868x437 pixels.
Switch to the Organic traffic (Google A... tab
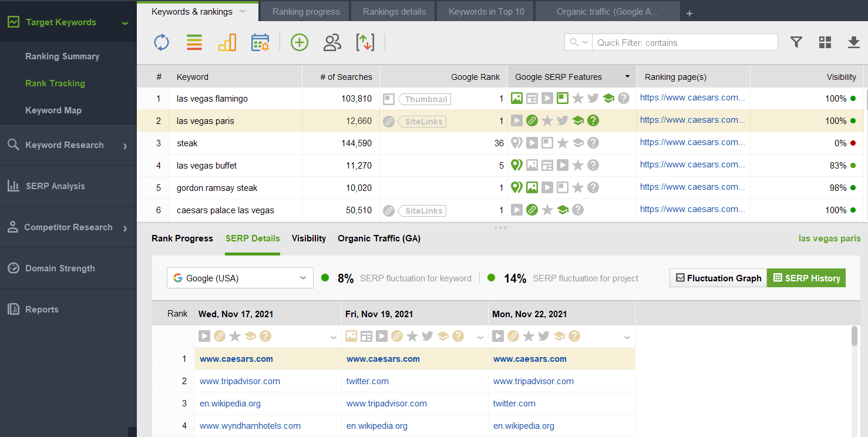click(x=607, y=12)
